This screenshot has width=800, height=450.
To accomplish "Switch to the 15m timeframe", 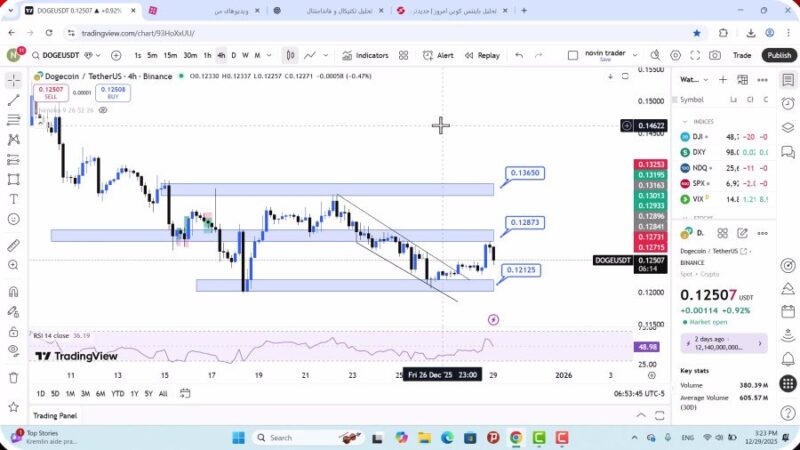I will (x=170, y=55).
